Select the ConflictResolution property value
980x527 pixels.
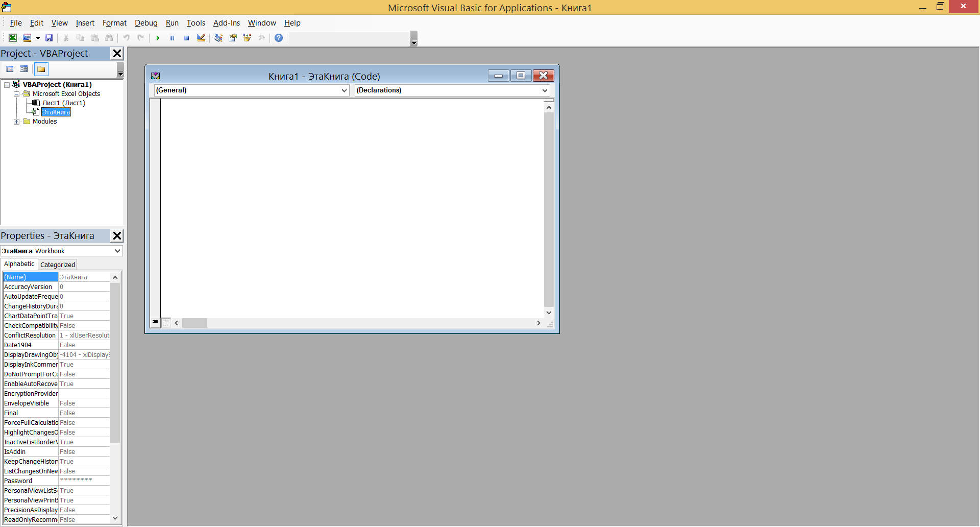click(84, 335)
